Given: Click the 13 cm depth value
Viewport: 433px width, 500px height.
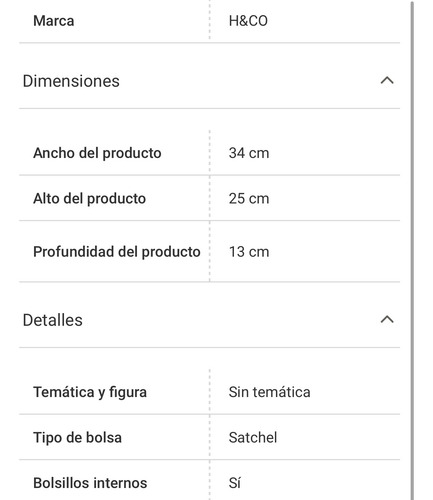Looking at the screenshot, I should (249, 252).
